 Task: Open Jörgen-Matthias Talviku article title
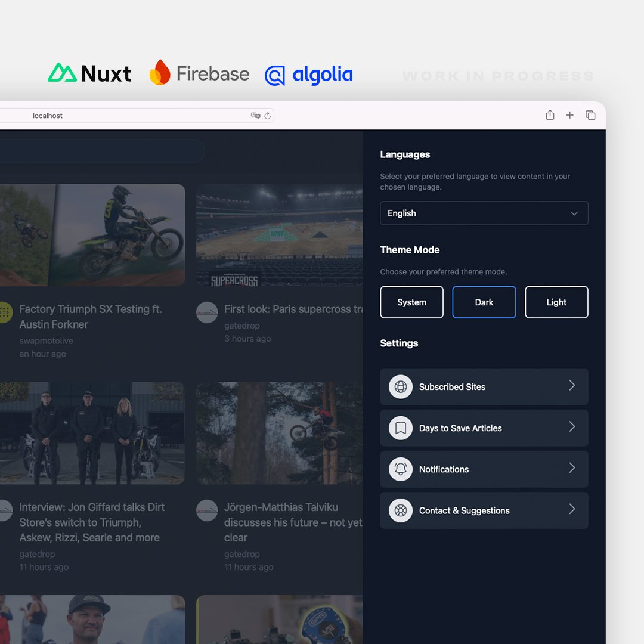pyautogui.click(x=293, y=522)
